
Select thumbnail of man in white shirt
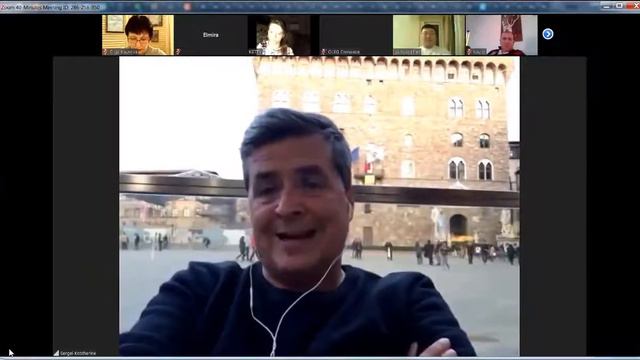pyautogui.click(x=429, y=35)
